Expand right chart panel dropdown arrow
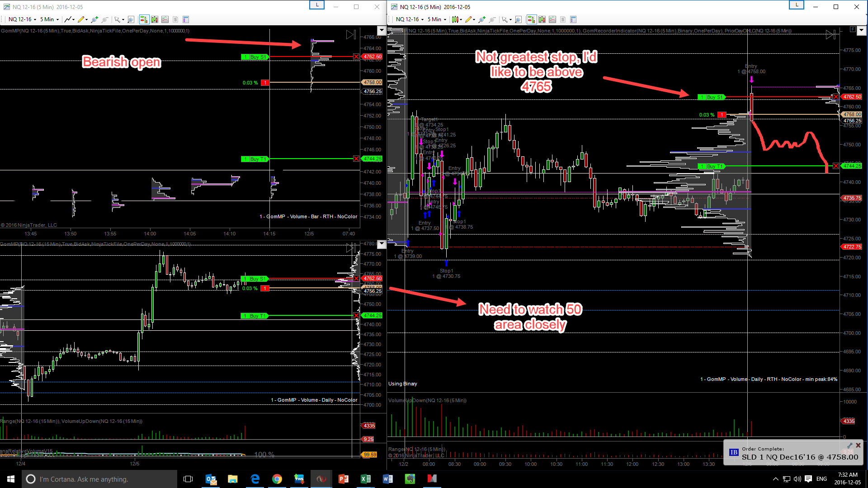868x488 pixels. point(861,31)
